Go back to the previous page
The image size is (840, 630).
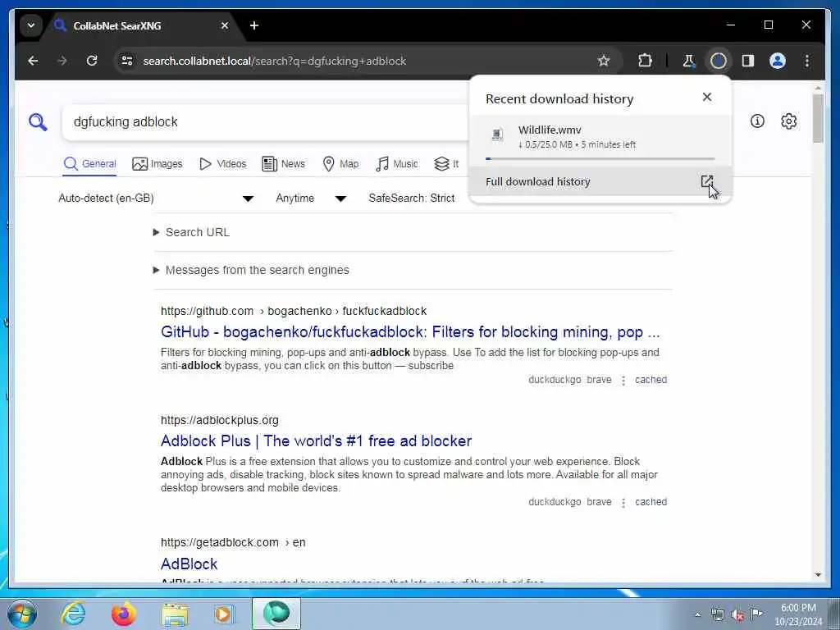click(33, 61)
